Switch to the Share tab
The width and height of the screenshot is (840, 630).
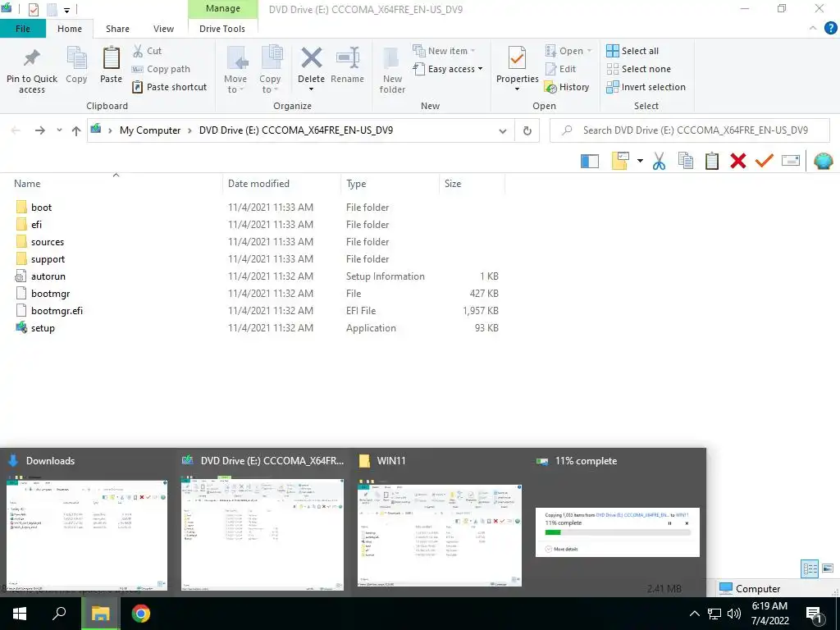[x=117, y=29]
